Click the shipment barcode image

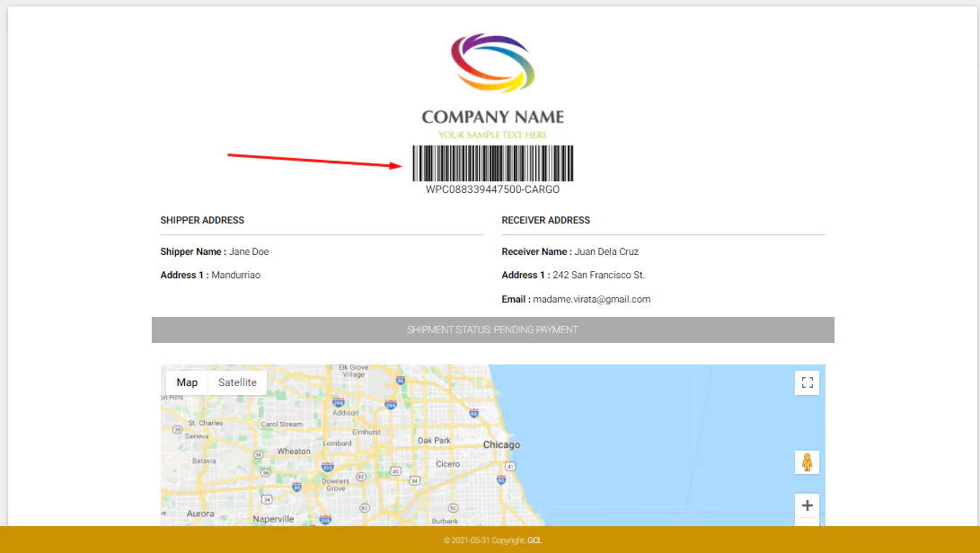492,163
